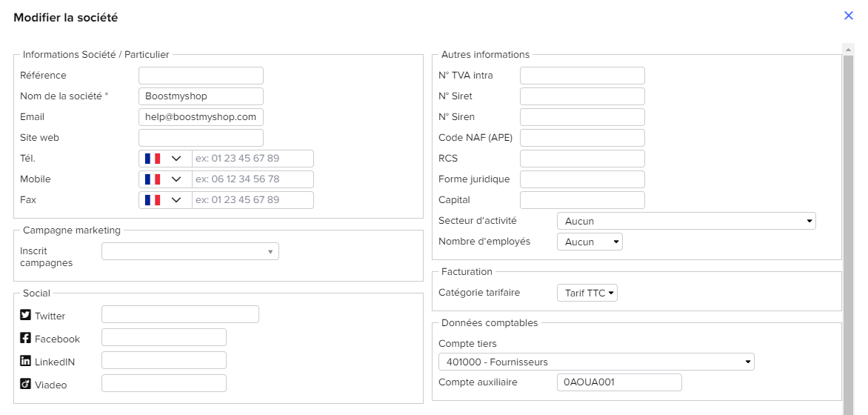Viewport: 868px width, 415px height.
Task: Click the Facebook icon in Social section
Action: pos(25,338)
